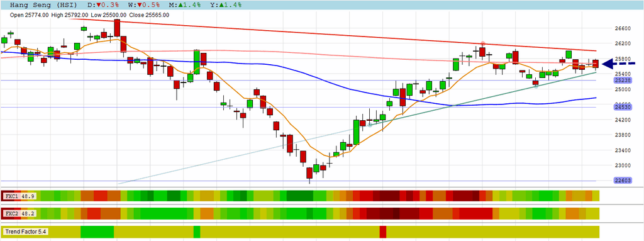Click the teal circle marker near 24100 level
The image size is (644, 241).
370,125
